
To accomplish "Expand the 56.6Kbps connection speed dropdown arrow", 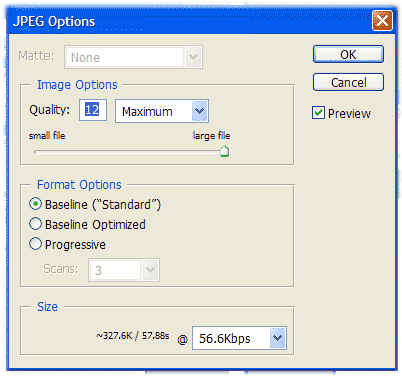I will click(277, 338).
